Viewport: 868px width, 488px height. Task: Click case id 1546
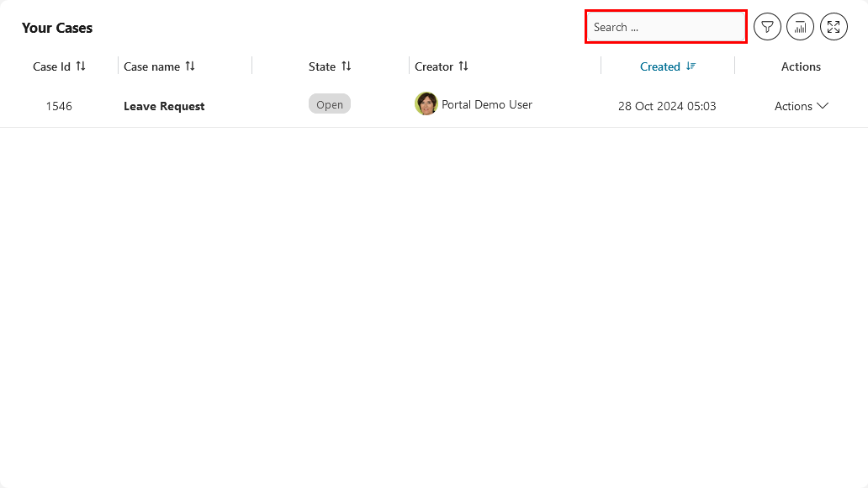(x=59, y=106)
